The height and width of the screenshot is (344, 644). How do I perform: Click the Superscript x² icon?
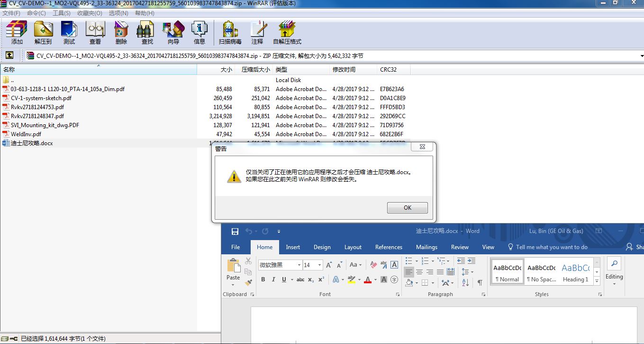(321, 279)
